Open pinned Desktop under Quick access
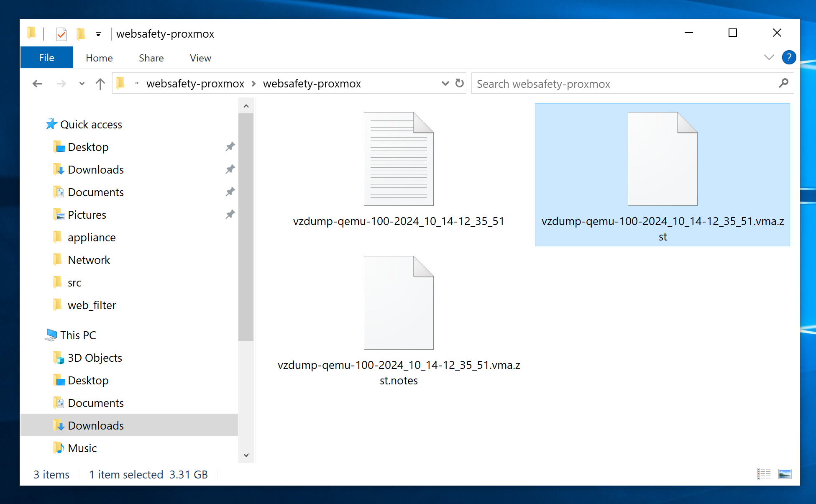The width and height of the screenshot is (816, 504). point(88,147)
